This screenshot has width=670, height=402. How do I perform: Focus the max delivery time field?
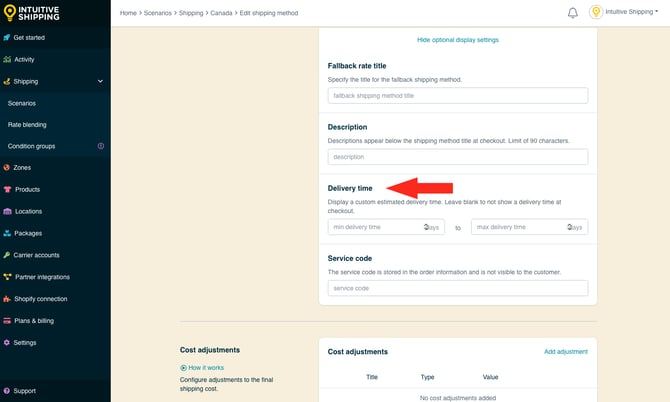[x=529, y=227]
